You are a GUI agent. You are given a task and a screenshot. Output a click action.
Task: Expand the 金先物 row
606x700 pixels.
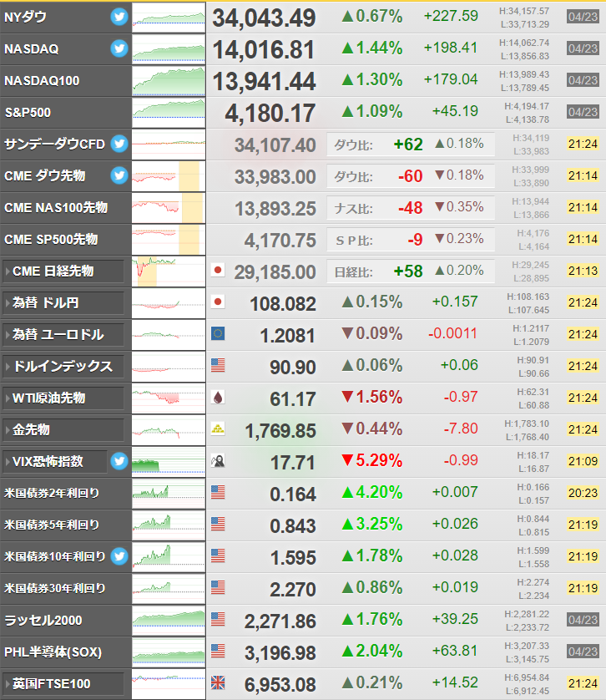63,430
